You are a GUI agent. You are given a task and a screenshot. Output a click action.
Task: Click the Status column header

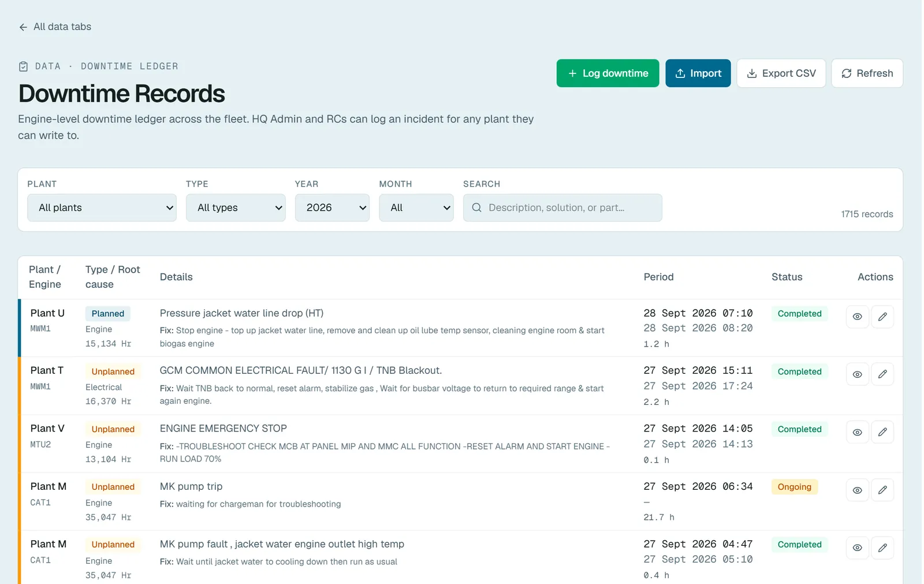[787, 277]
